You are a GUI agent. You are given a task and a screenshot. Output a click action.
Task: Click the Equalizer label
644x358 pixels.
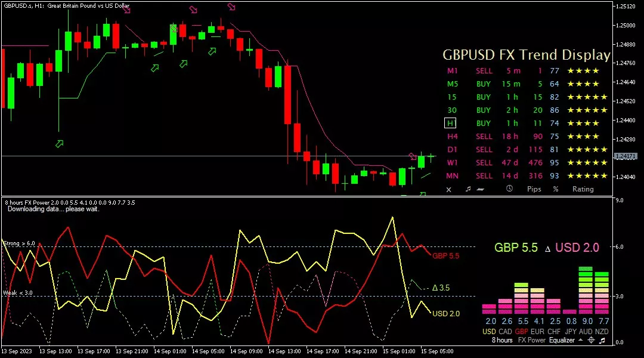pyautogui.click(x=562, y=340)
